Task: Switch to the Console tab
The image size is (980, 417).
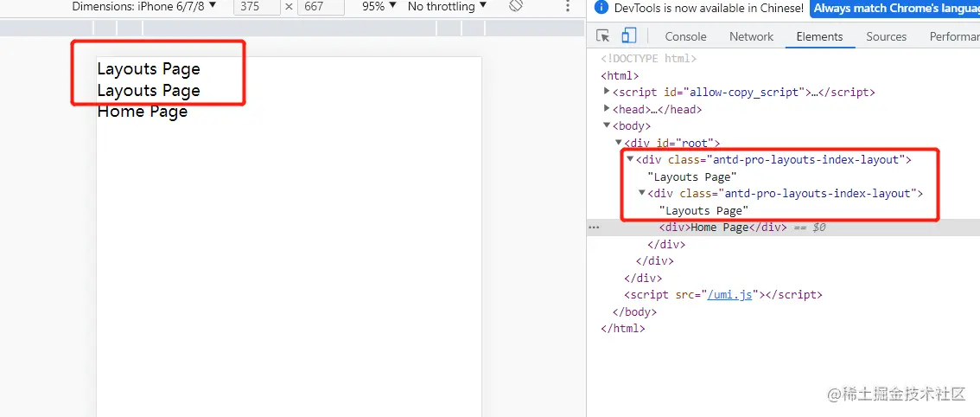Action: click(685, 36)
